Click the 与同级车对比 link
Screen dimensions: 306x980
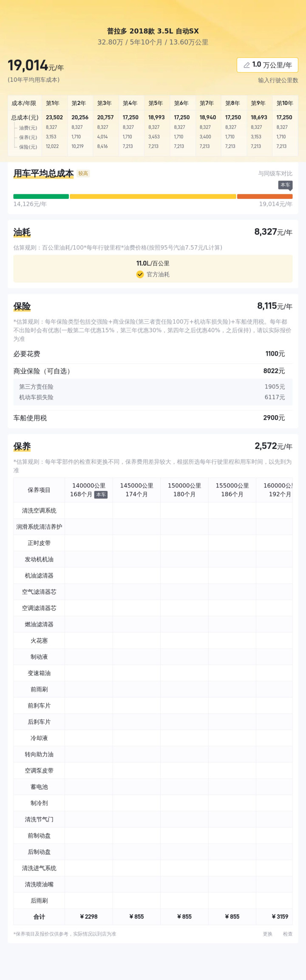coord(275,173)
